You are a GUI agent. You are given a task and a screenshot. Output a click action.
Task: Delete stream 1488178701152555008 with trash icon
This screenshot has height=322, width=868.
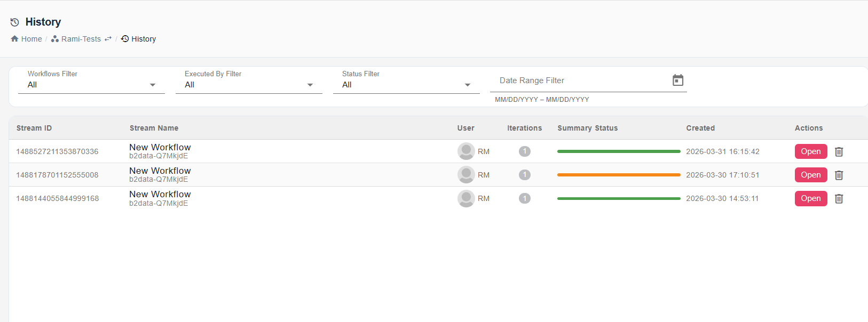(839, 175)
